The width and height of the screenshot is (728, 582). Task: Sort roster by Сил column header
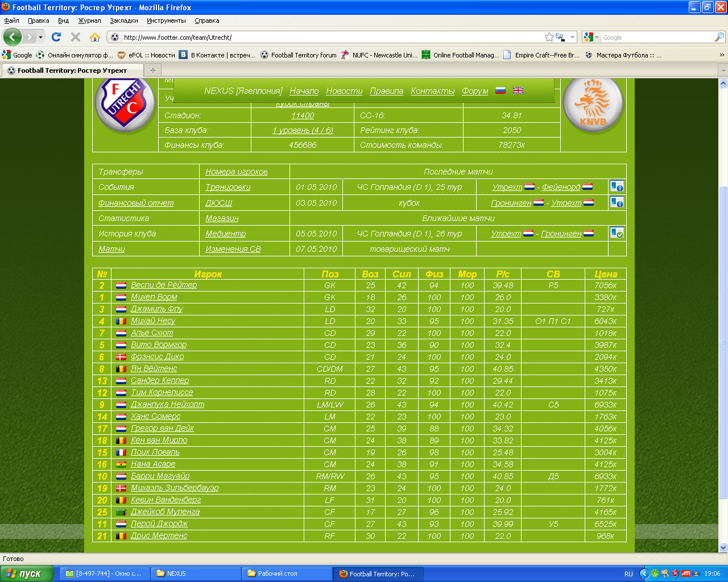[402, 274]
